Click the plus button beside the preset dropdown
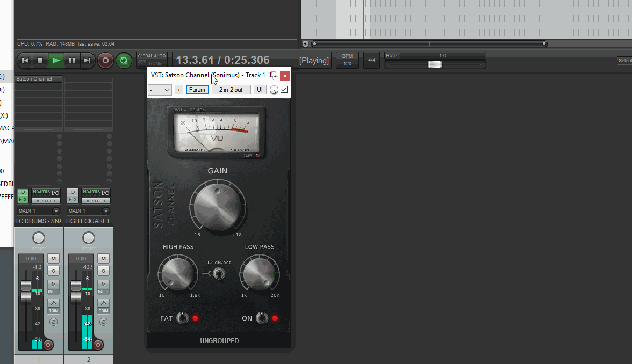This screenshot has width=632, height=364. pyautogui.click(x=179, y=90)
